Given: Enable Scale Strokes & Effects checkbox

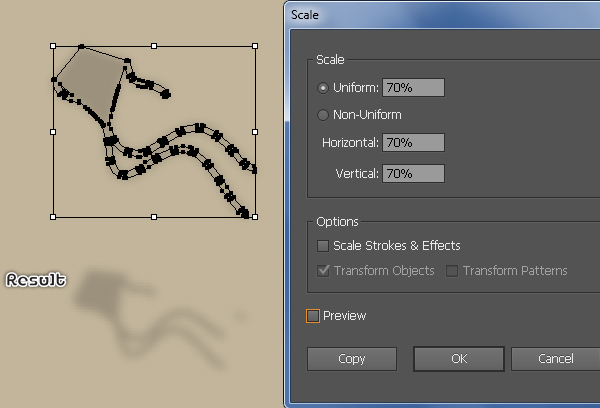Looking at the screenshot, I should [x=323, y=246].
